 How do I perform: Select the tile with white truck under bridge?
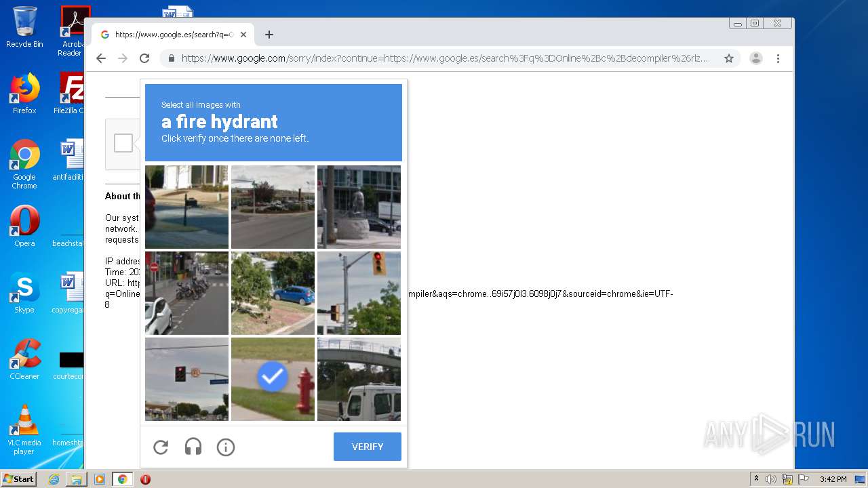(359, 379)
